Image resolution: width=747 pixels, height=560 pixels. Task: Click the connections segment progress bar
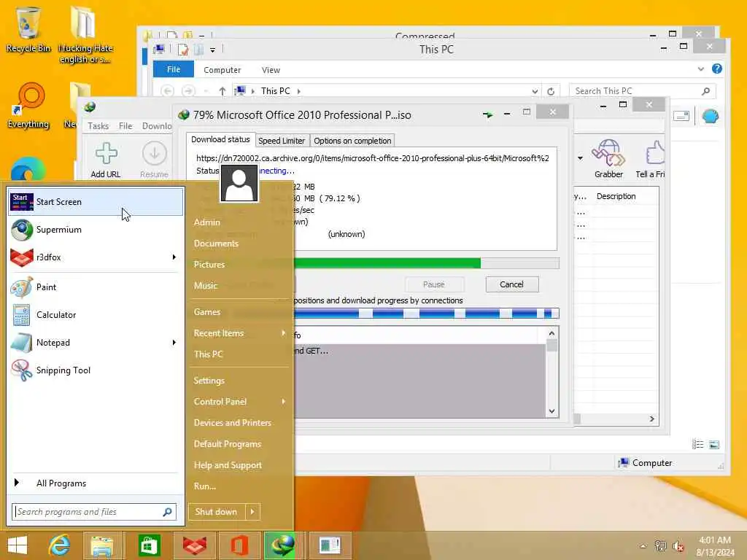point(425,314)
